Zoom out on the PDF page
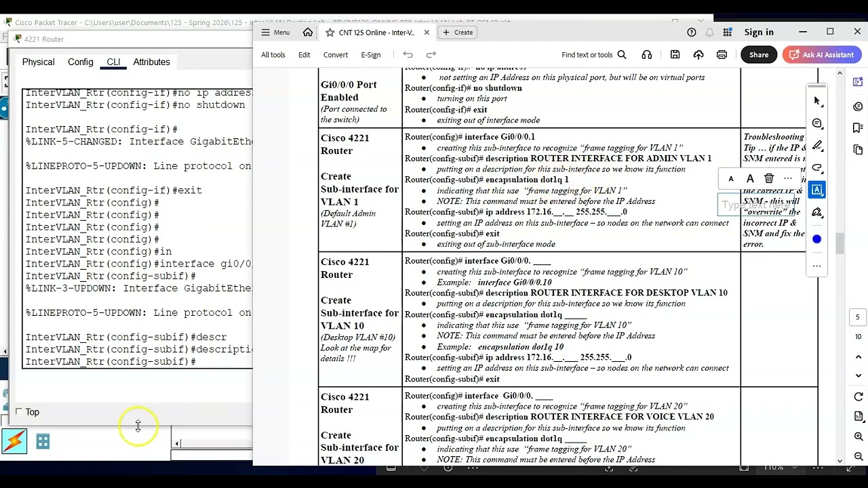This screenshot has height=488, width=868. pos(859,456)
